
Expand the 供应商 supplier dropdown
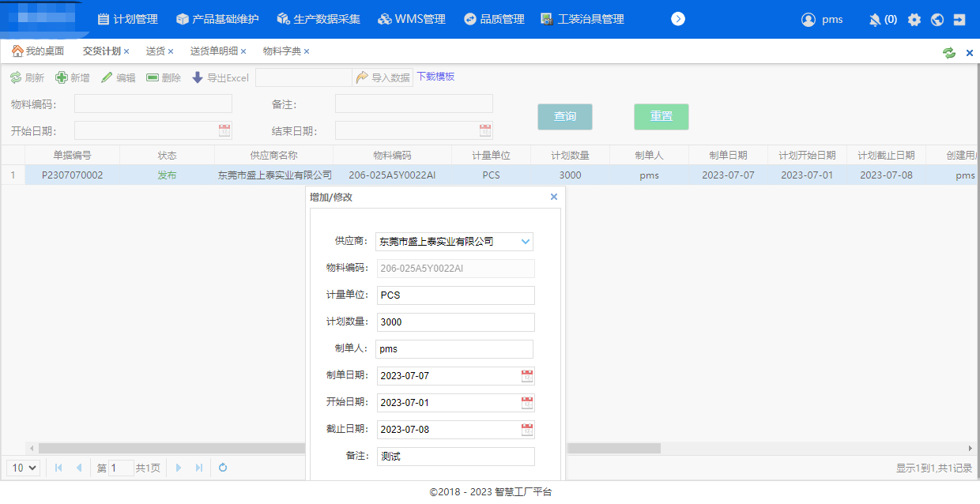click(x=526, y=242)
